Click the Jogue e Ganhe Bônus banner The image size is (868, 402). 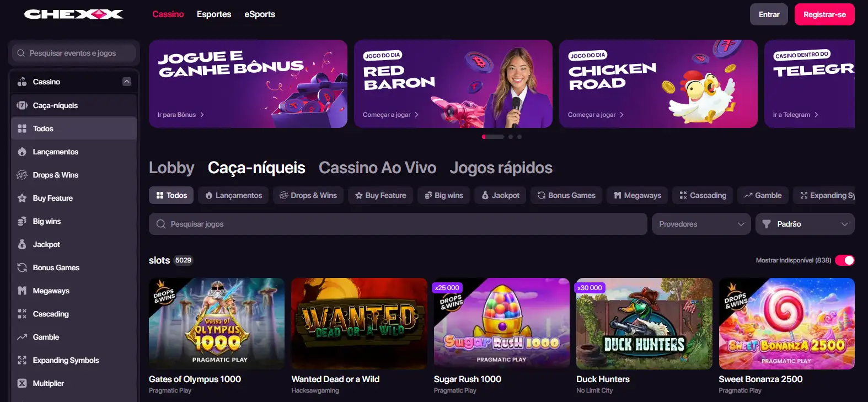point(248,84)
